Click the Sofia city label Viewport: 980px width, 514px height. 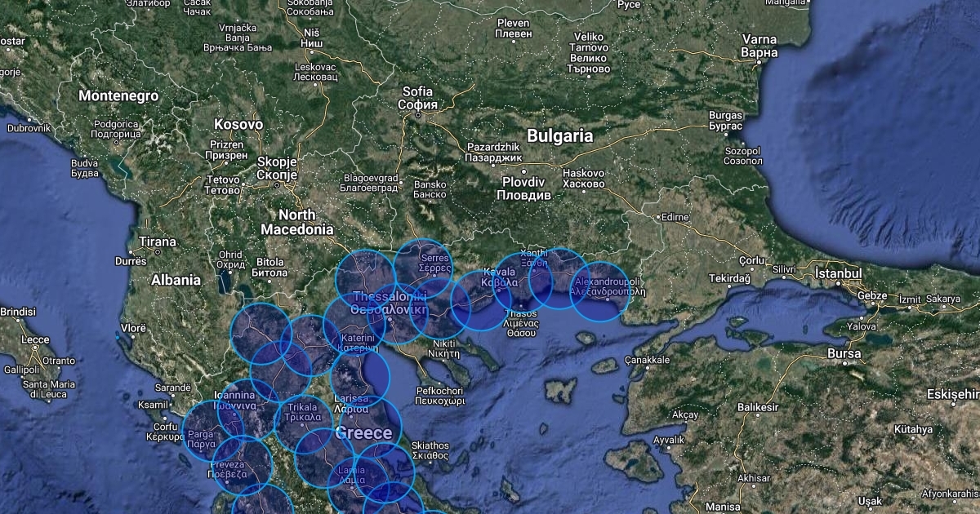coord(417,98)
